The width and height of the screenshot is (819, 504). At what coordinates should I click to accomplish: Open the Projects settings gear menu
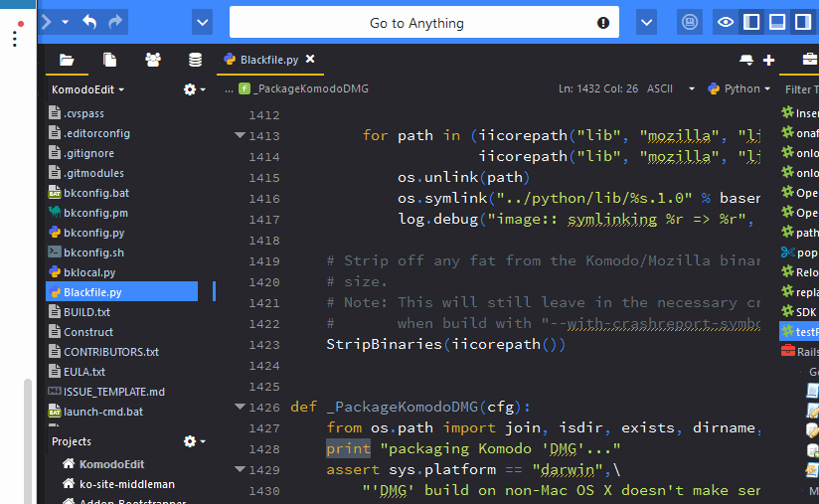[x=194, y=441]
